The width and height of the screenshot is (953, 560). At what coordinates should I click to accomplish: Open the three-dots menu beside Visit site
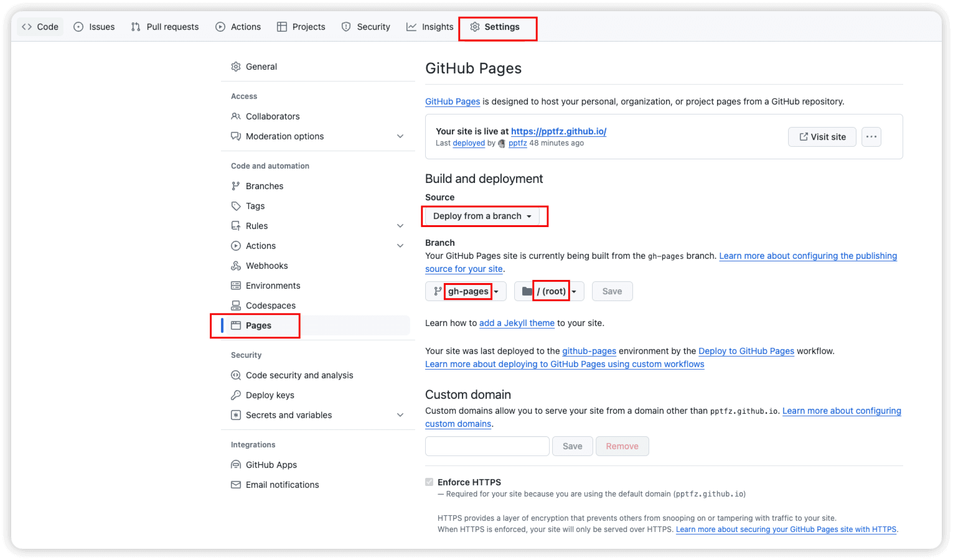[x=871, y=137]
